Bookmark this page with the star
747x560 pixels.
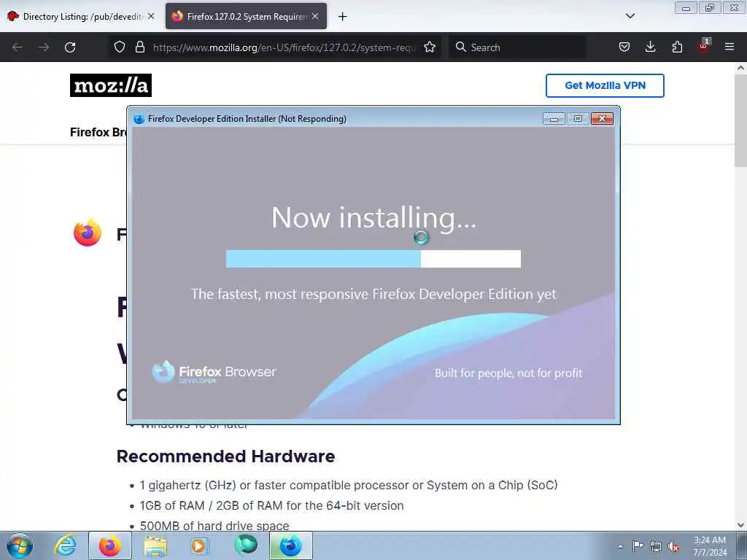tap(430, 47)
